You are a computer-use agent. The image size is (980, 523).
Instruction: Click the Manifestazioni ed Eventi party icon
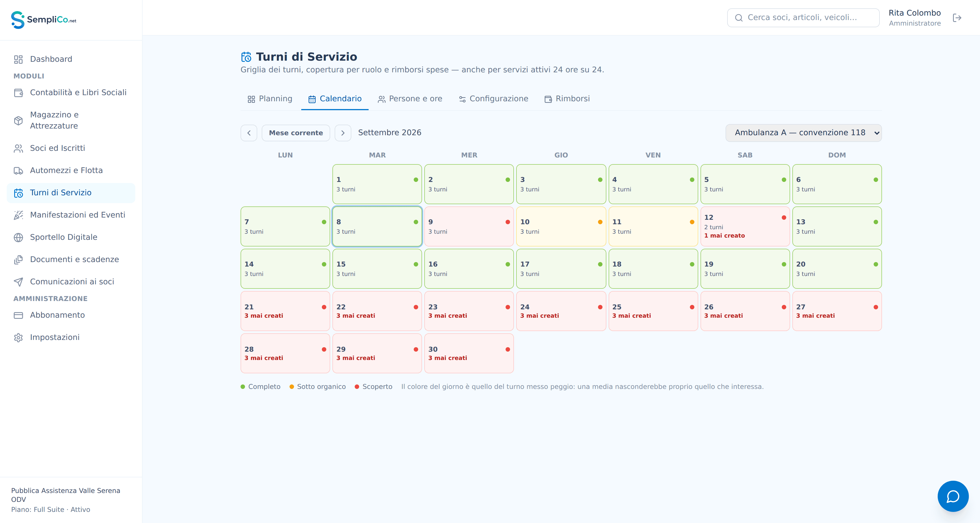(18, 215)
